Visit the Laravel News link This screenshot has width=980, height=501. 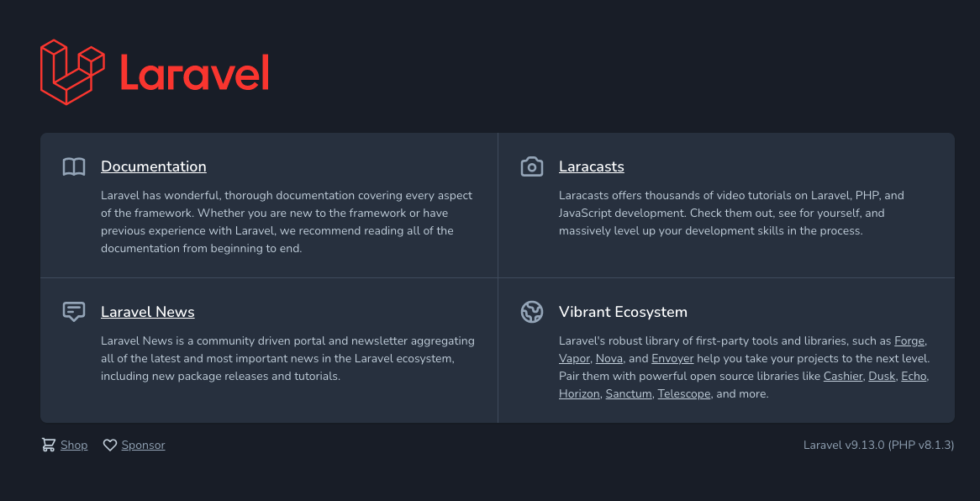(148, 312)
